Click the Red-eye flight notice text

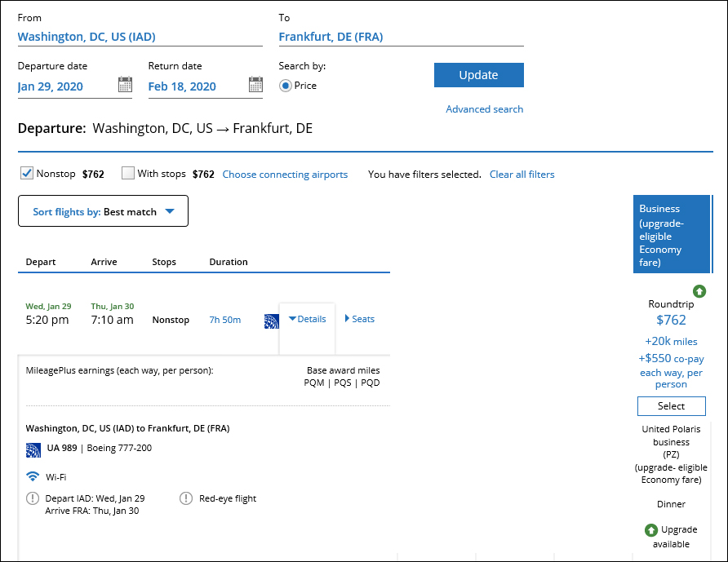[x=228, y=498]
